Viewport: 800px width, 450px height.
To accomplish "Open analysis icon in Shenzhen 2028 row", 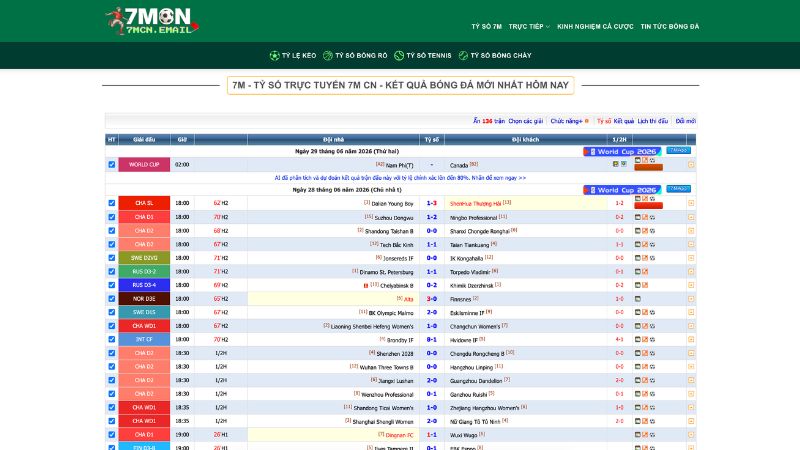I will point(638,353).
